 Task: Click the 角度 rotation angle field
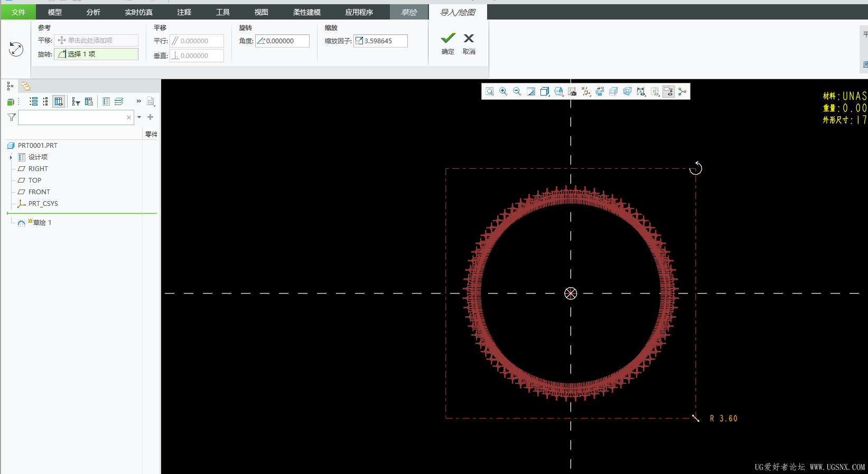pos(283,41)
